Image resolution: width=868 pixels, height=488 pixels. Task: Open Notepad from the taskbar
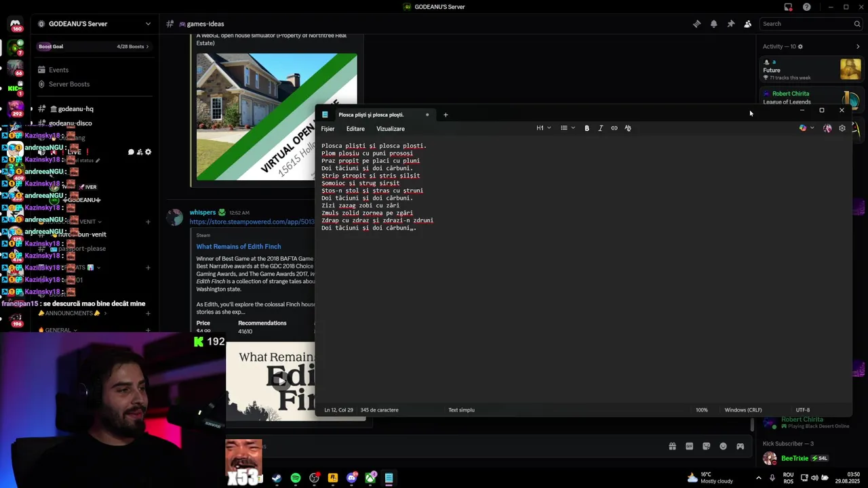click(389, 478)
